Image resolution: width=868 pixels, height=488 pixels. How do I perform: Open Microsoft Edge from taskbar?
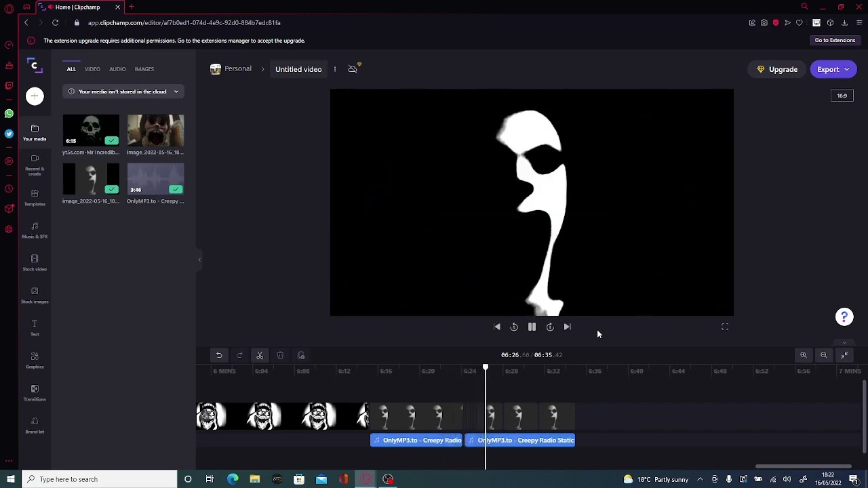[233, 479]
